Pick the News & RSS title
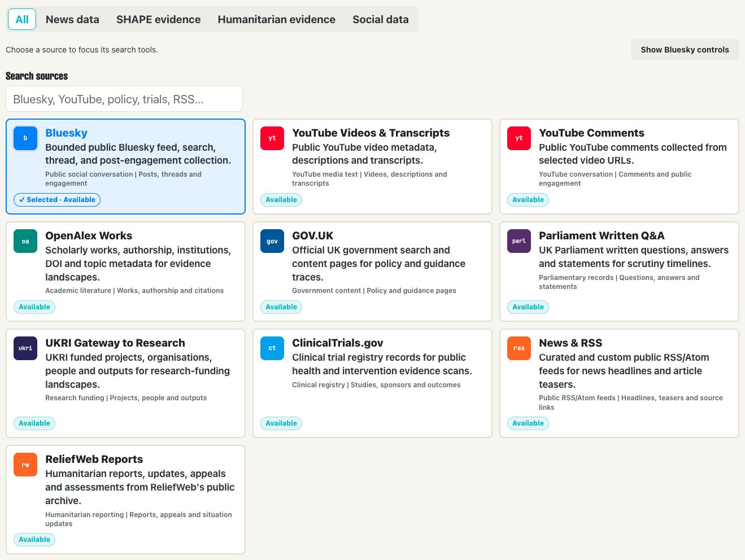Screen dimensions: 745x560 (x=570, y=343)
